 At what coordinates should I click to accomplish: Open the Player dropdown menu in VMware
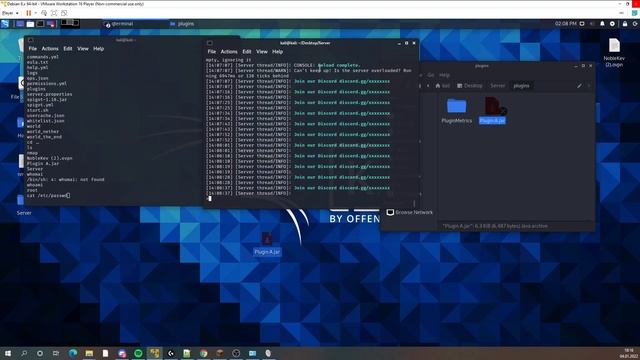[10, 13]
